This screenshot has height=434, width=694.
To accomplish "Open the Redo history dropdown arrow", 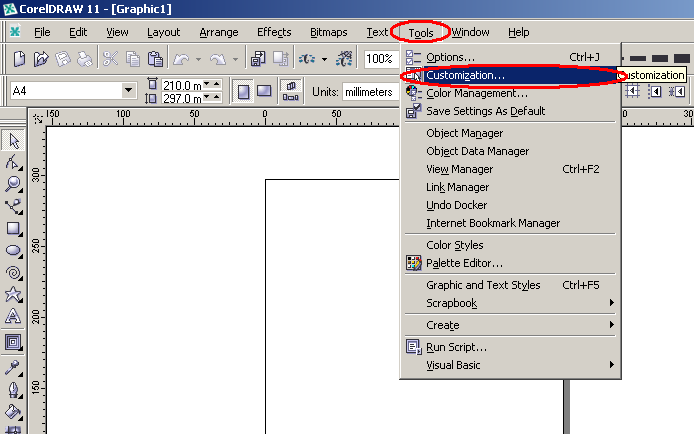I will [x=235, y=59].
